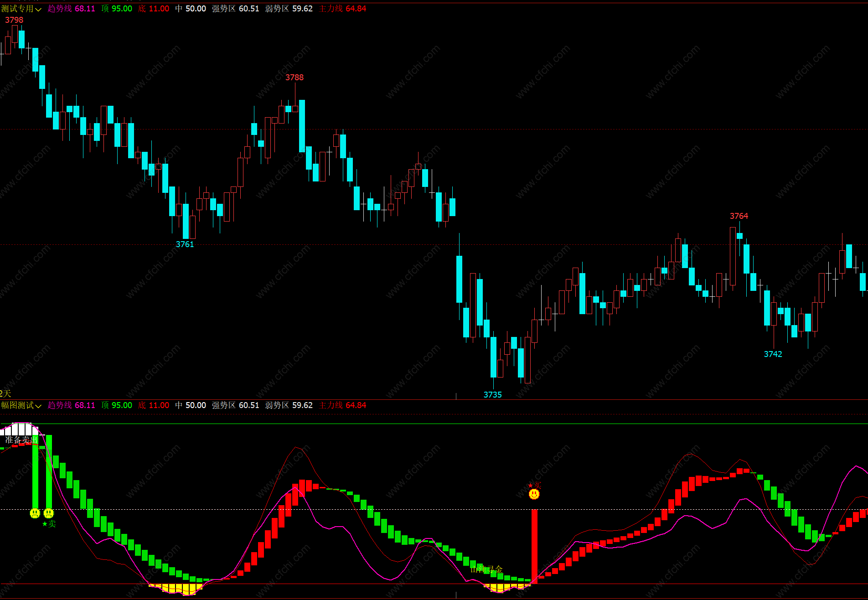Image resolution: width=868 pixels, height=600 pixels.
Task: Click the tall red buy-signal bar
Action: pyautogui.click(x=534, y=546)
